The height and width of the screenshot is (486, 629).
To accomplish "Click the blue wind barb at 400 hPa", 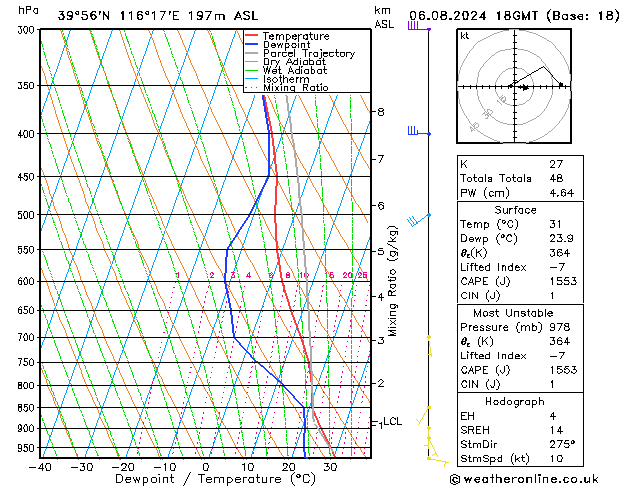I will tap(419, 131).
